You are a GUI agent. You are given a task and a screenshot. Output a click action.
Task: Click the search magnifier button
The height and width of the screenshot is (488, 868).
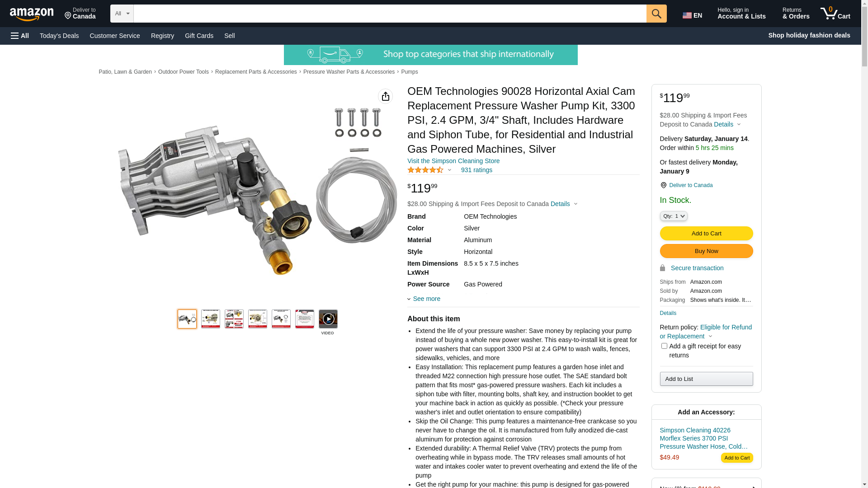pyautogui.click(x=656, y=14)
